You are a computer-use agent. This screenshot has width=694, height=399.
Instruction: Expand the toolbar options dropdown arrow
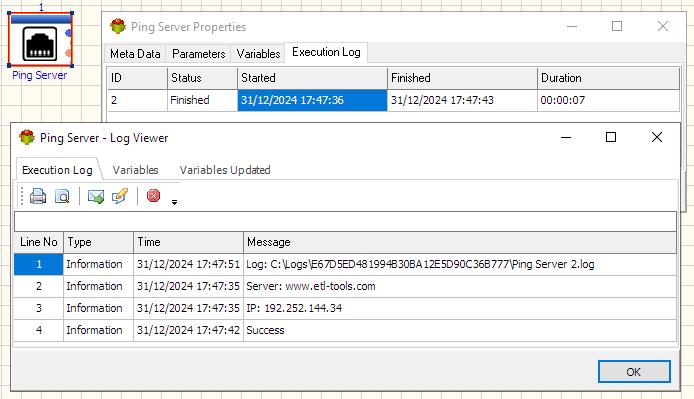174,202
